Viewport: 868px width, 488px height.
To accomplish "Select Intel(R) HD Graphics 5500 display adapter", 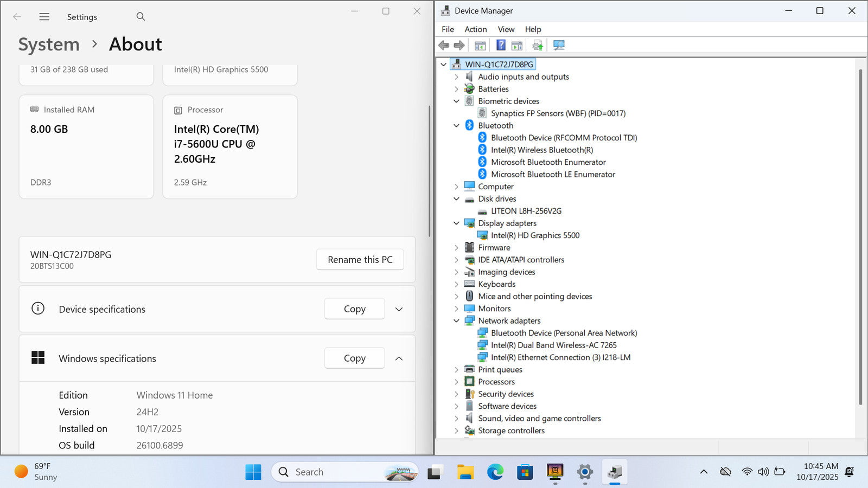I will pyautogui.click(x=535, y=235).
